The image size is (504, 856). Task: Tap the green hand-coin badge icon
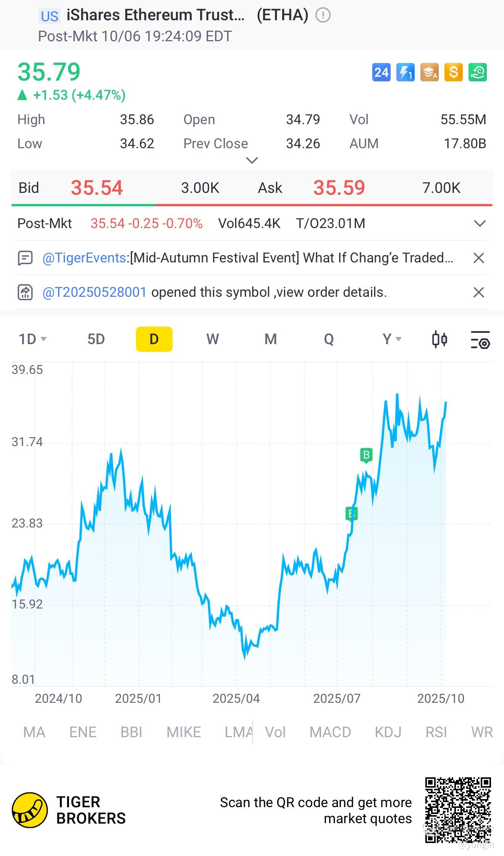pos(478,72)
